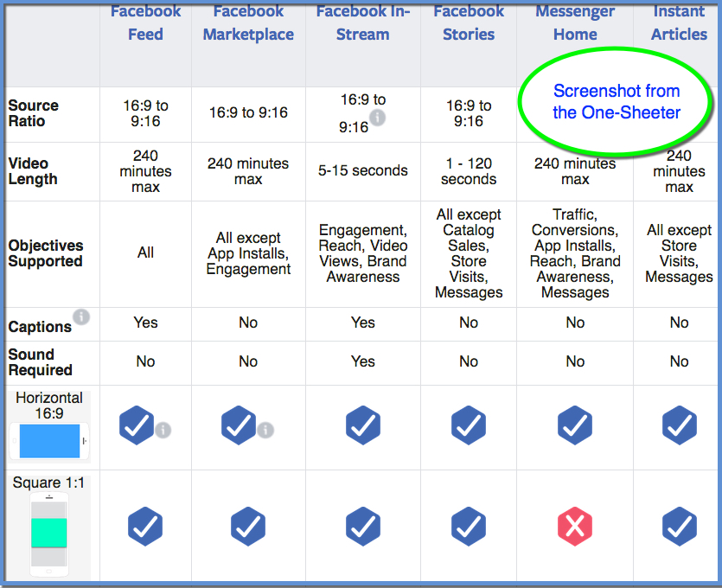
Task: Click the Horizontal 16:9 phone thumbnail
Action: [49, 441]
